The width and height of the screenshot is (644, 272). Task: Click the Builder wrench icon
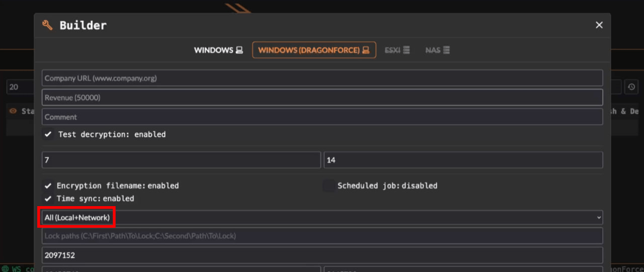[47, 25]
